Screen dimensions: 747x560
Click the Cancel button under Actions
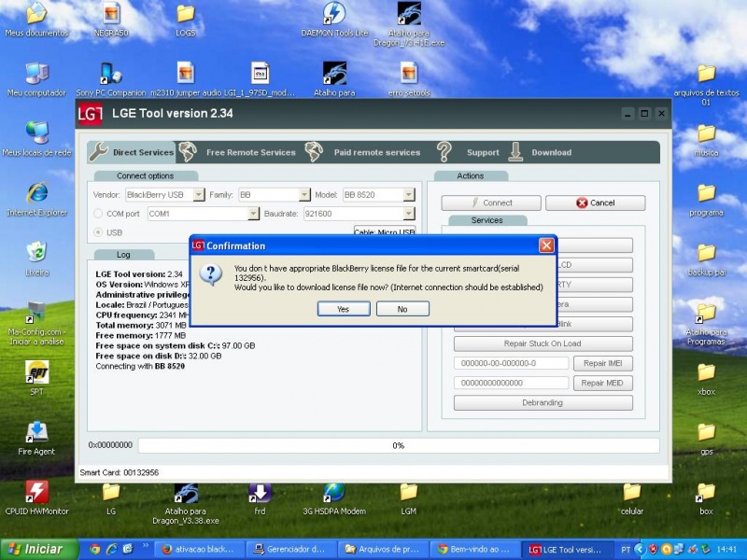(x=596, y=203)
